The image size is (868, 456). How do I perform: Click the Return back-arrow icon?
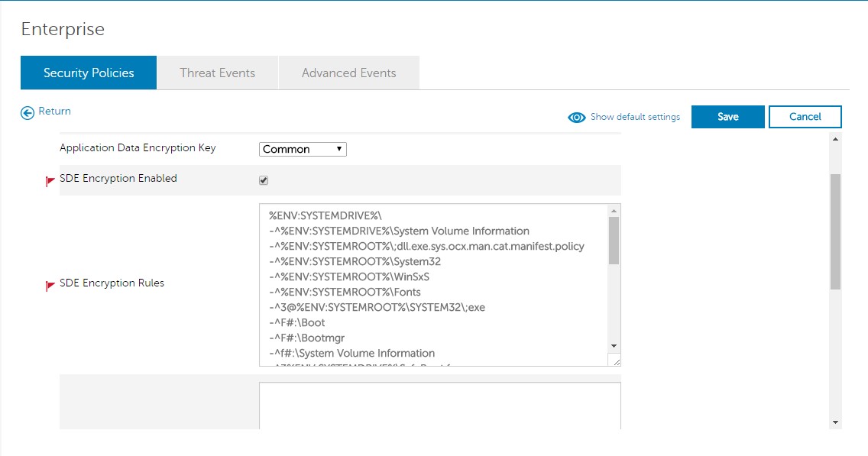point(28,112)
